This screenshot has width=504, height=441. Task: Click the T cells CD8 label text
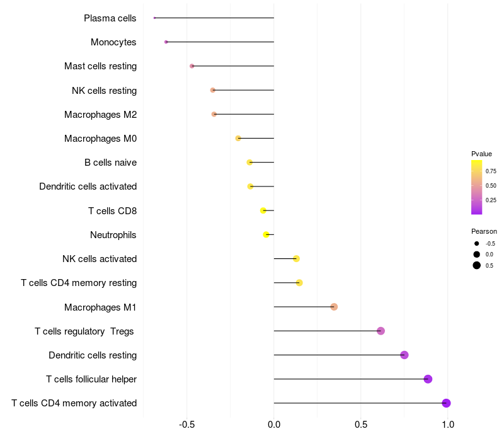point(112,210)
